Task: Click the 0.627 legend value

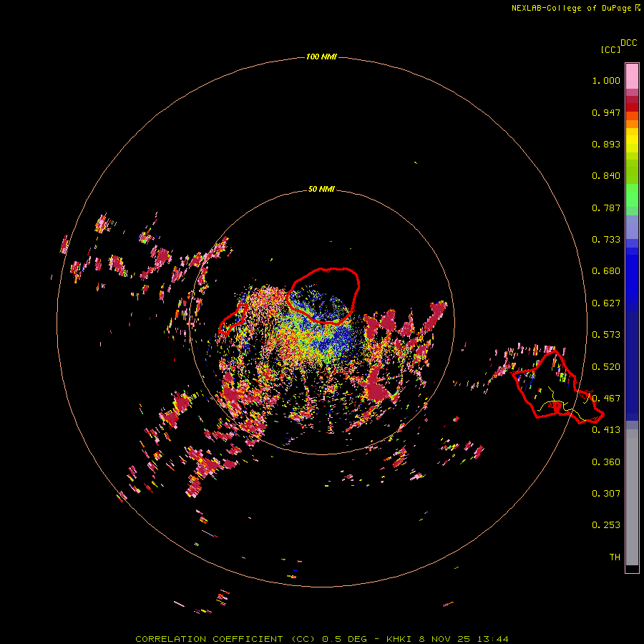Action: point(606,303)
